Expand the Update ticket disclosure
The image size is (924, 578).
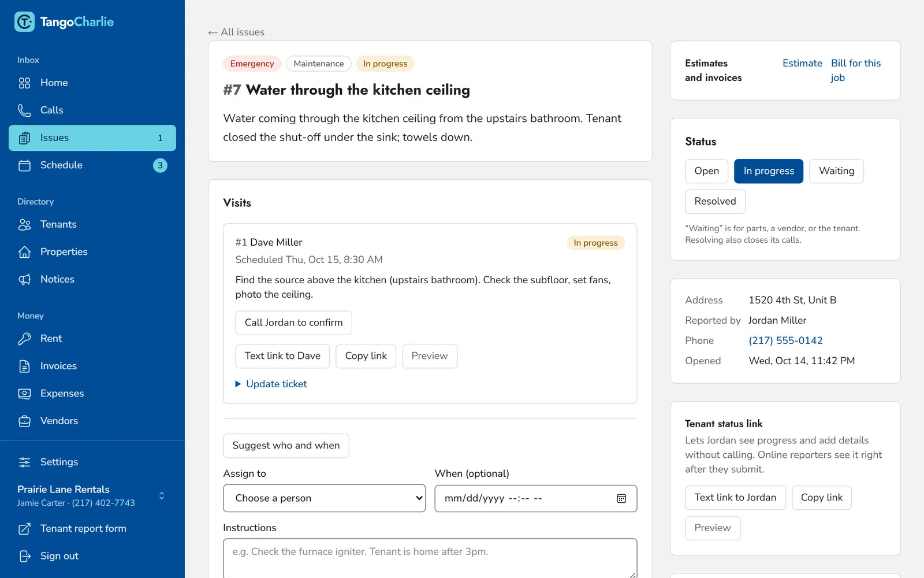pyautogui.click(x=271, y=384)
